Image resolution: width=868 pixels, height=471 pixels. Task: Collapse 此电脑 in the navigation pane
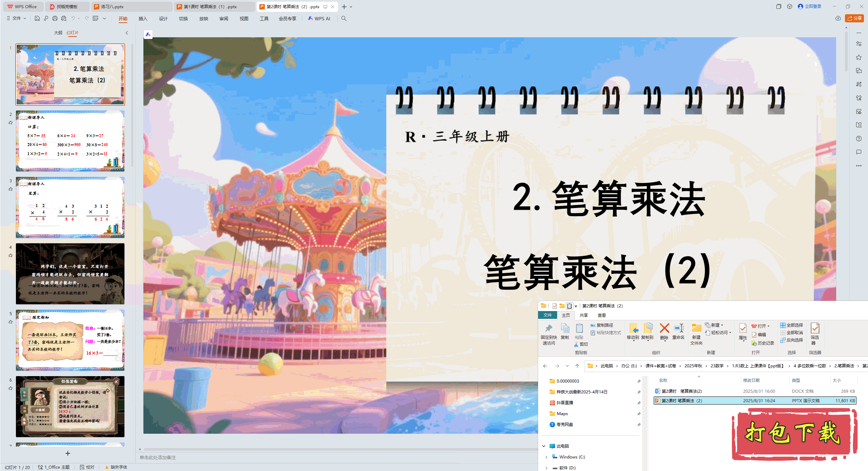(x=544, y=446)
